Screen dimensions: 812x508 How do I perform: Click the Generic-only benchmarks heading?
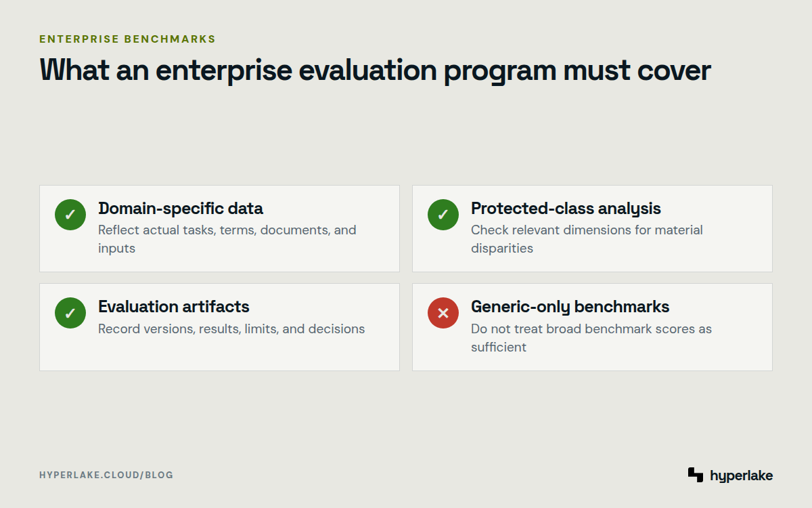coord(570,307)
